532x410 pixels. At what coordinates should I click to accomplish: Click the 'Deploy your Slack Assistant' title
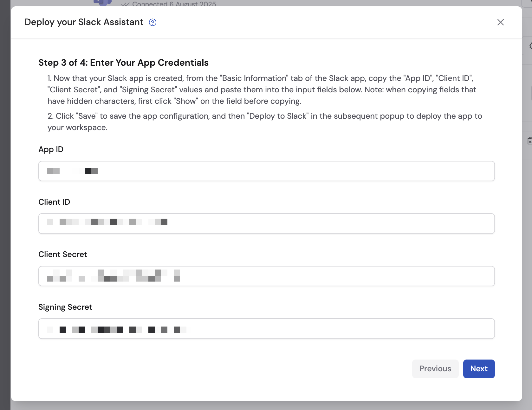coord(83,22)
